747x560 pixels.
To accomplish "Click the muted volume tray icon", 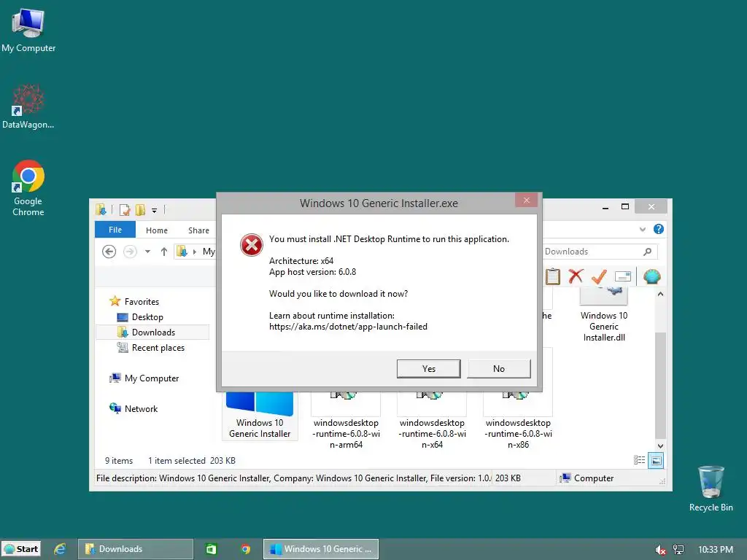I will point(660,550).
